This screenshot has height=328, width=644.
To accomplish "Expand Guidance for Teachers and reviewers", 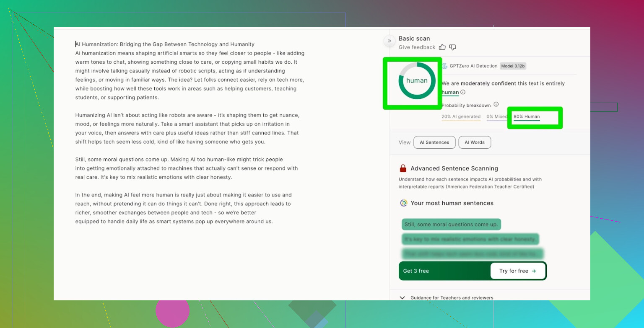I will coord(402,298).
